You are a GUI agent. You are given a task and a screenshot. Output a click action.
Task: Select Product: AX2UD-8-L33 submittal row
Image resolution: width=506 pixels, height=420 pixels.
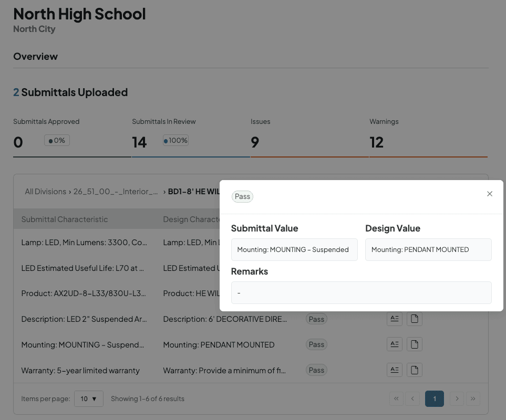84,293
